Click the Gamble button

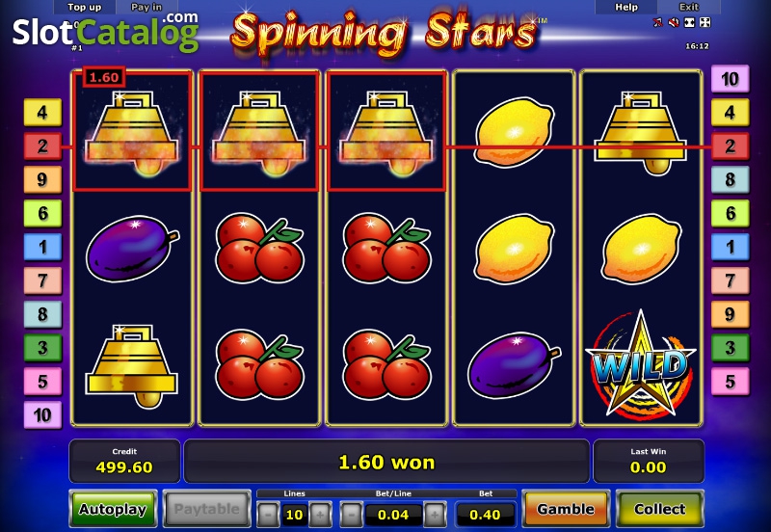(566, 509)
